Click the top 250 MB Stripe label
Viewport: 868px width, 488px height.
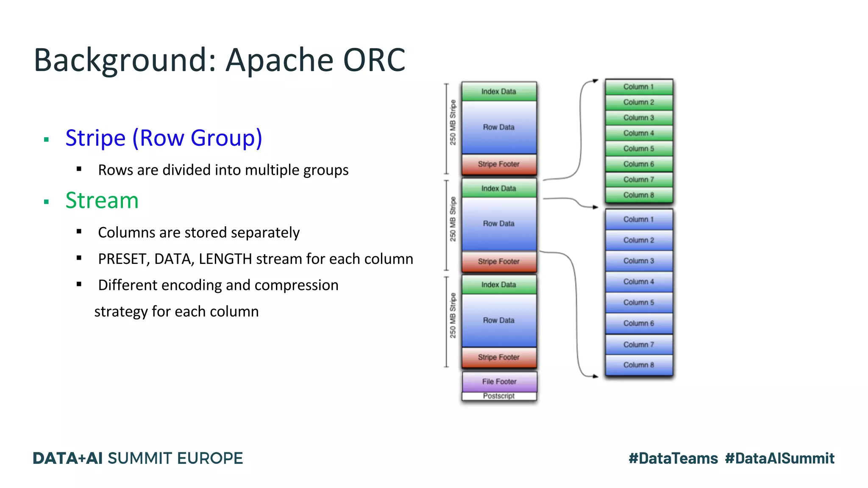pyautogui.click(x=453, y=123)
